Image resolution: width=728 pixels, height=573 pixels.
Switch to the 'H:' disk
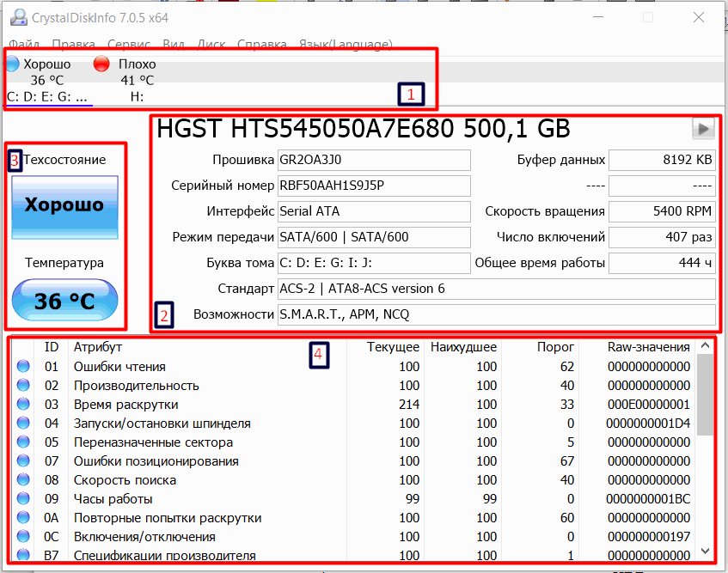138,97
